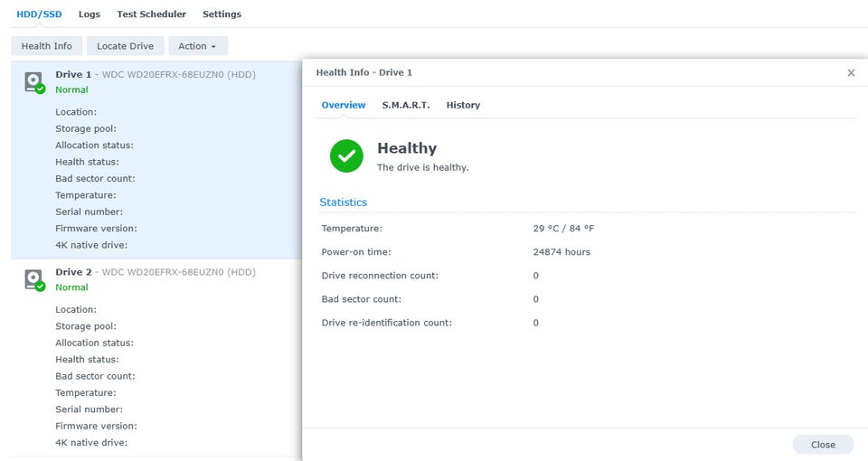The height and width of the screenshot is (461, 868).
Task: Open the Action dropdown menu
Action: [x=198, y=46]
